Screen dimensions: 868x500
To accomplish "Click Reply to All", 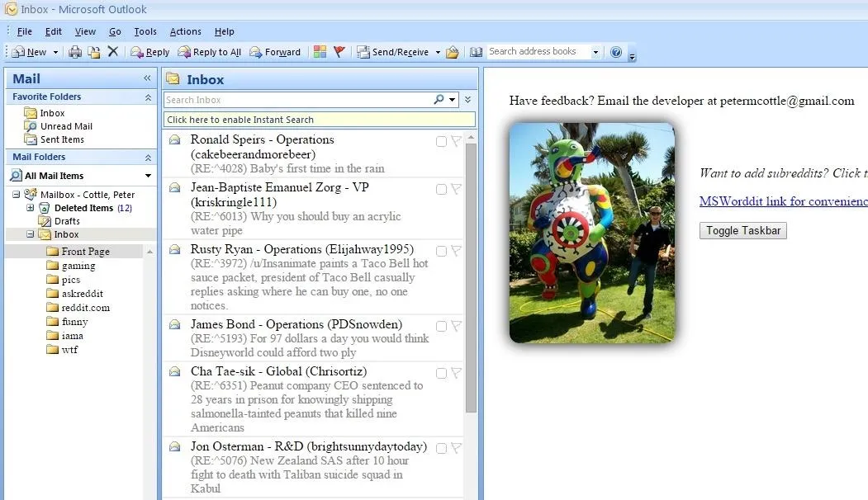I will (x=209, y=52).
